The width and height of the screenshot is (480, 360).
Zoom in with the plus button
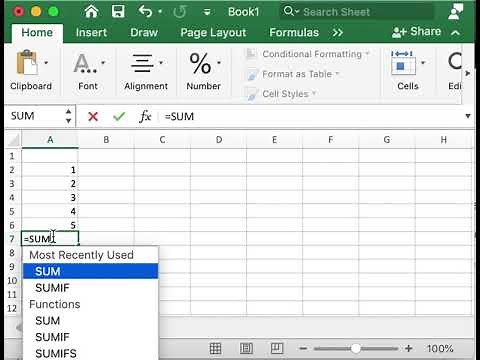point(409,349)
